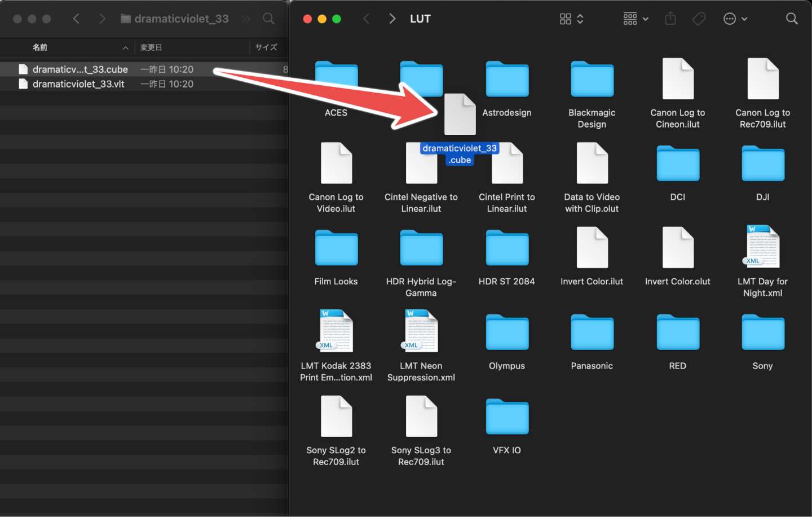
Task: Open the Olympus folder
Action: pos(507,332)
